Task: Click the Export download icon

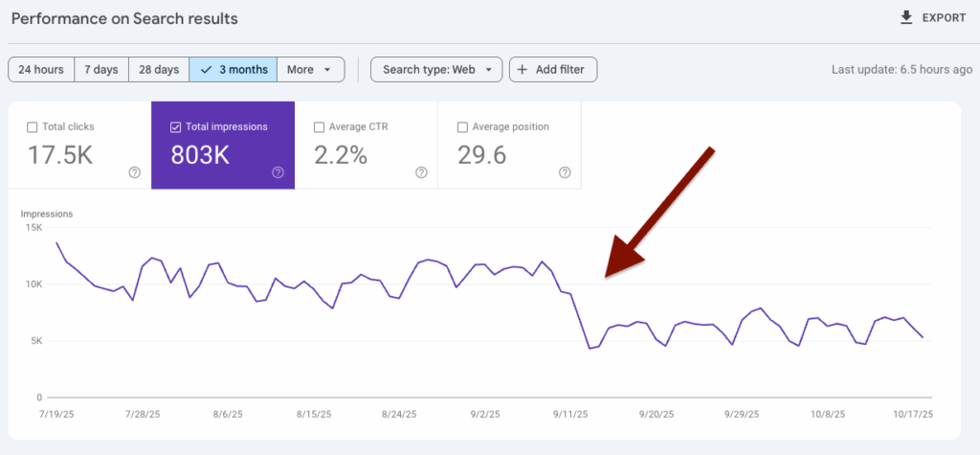Action: (x=906, y=18)
